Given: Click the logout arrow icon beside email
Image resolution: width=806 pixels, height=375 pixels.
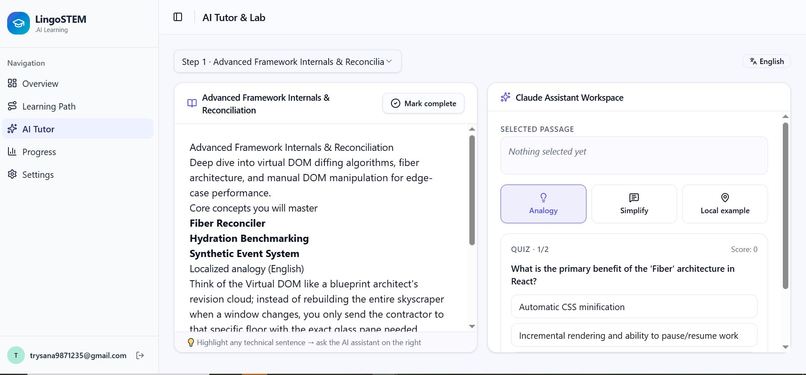Looking at the screenshot, I should click(140, 355).
